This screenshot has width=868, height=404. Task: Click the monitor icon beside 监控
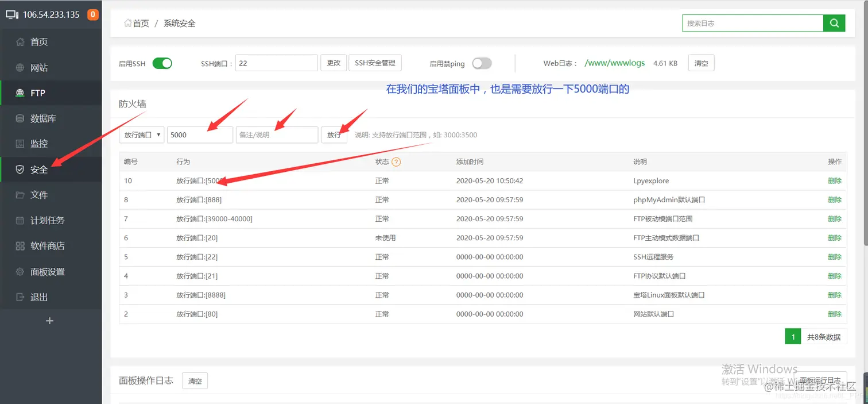(20, 144)
